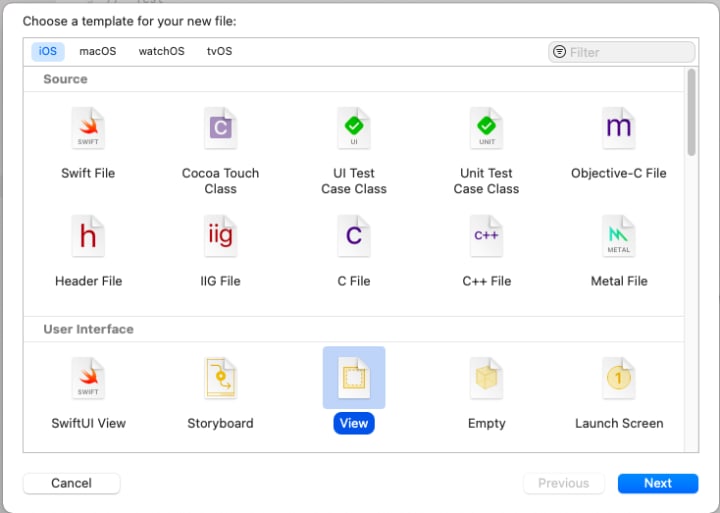Click the "Header File" label
Viewport: 720px width, 513px height.
point(89,281)
